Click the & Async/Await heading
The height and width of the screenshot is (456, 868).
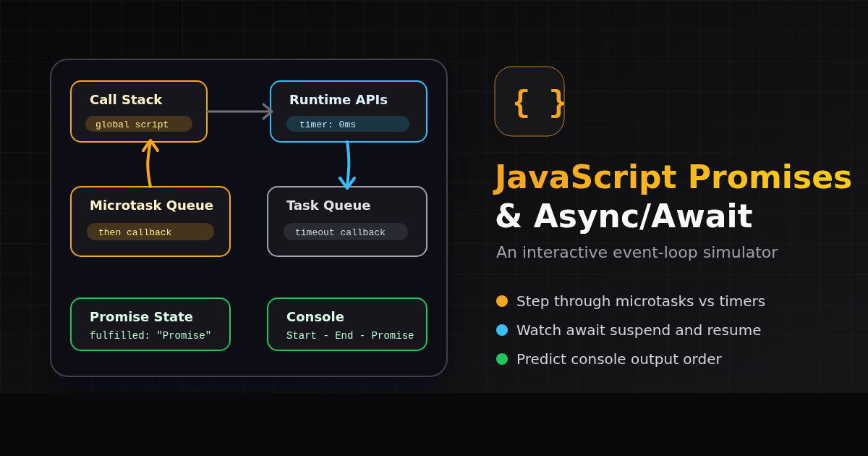[x=624, y=216]
